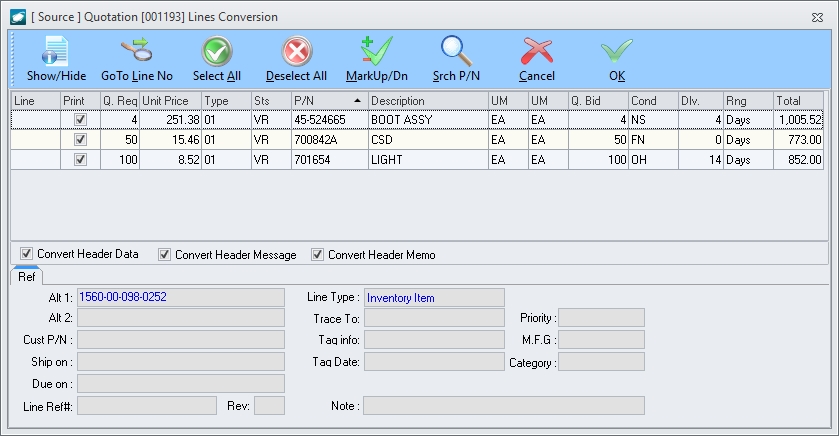
Task: Click the Deselect All red X icon
Action: coord(296,51)
